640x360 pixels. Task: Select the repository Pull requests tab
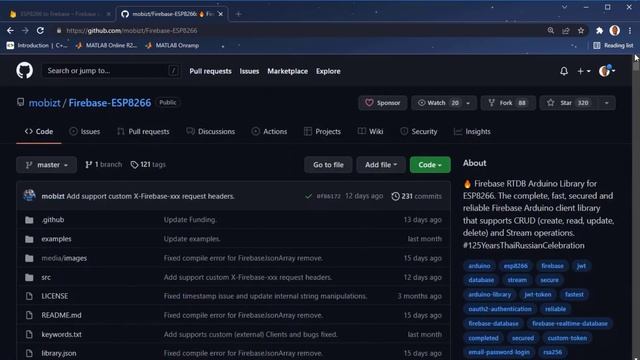point(143,131)
